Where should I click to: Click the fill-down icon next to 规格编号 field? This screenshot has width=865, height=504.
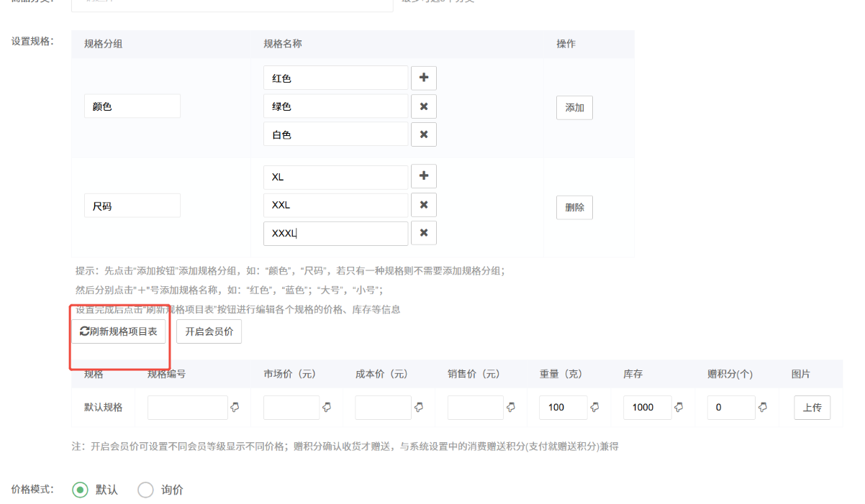[235, 407]
